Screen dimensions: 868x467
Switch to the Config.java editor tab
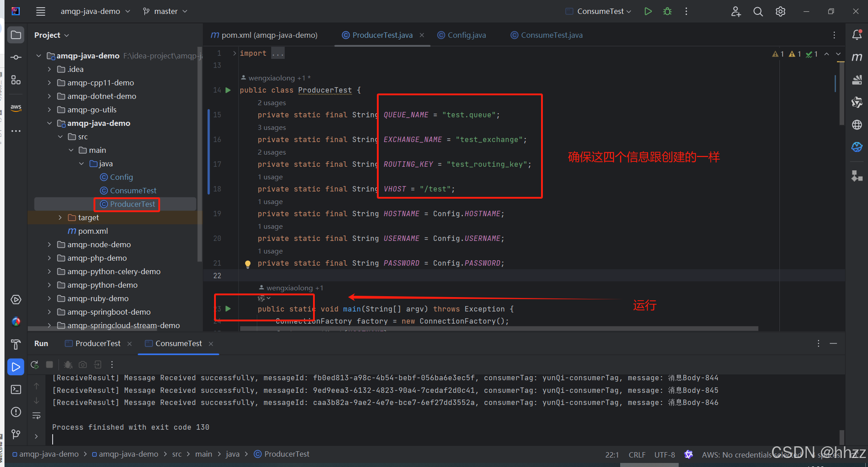(462, 35)
